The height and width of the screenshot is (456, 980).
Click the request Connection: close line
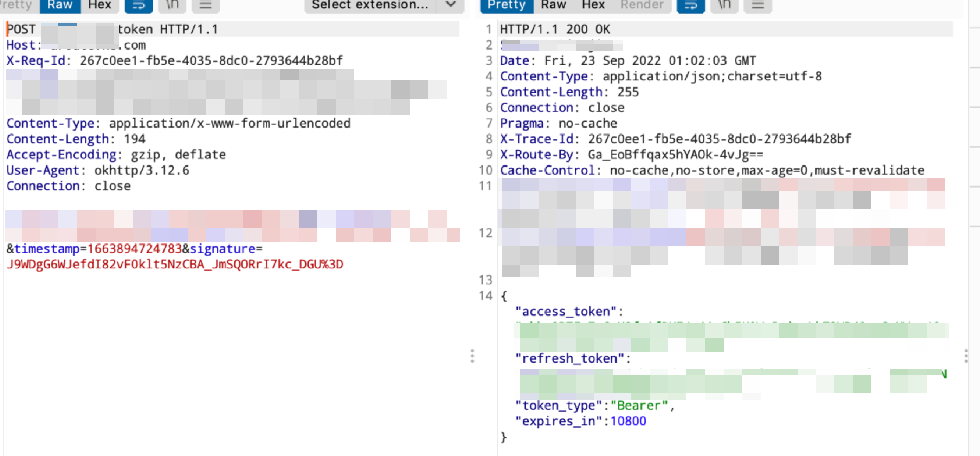tap(69, 185)
